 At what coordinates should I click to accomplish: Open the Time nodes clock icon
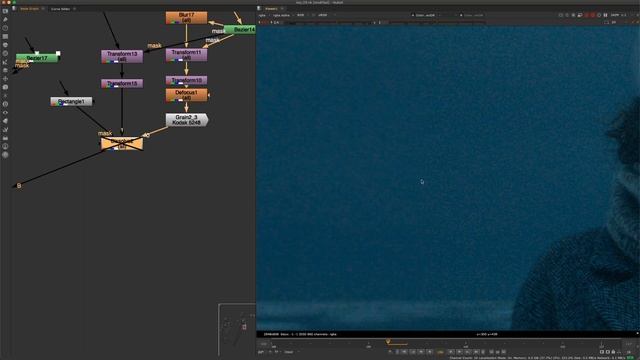coord(5,28)
